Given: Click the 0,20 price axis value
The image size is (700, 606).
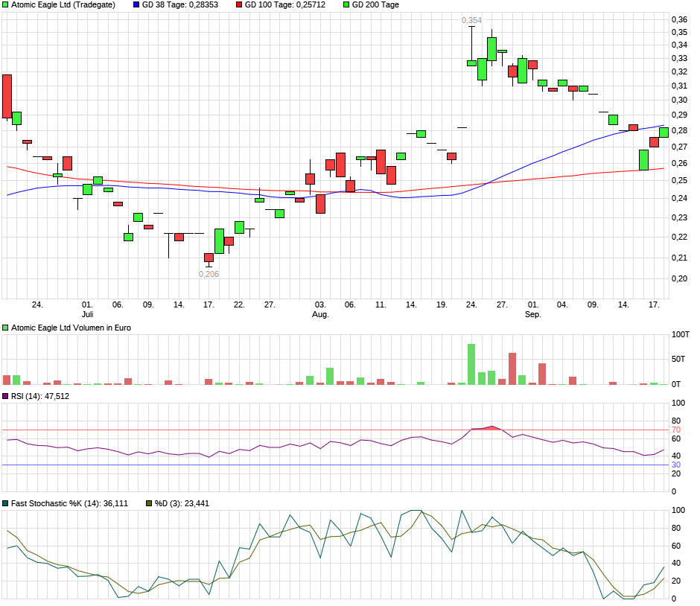Looking at the screenshot, I should tap(679, 278).
